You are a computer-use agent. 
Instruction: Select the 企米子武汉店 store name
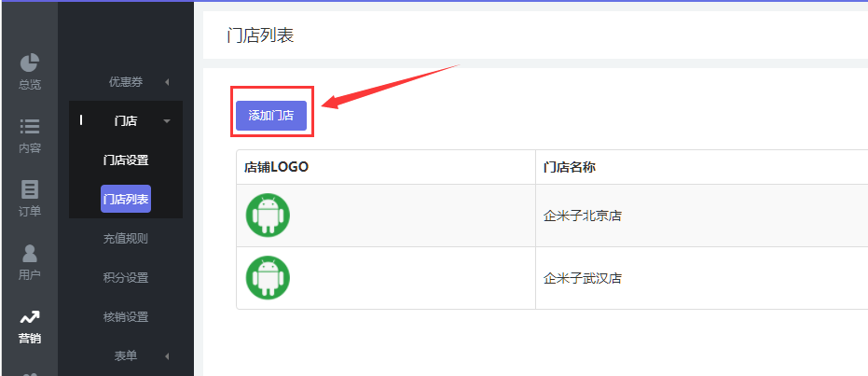click(583, 278)
